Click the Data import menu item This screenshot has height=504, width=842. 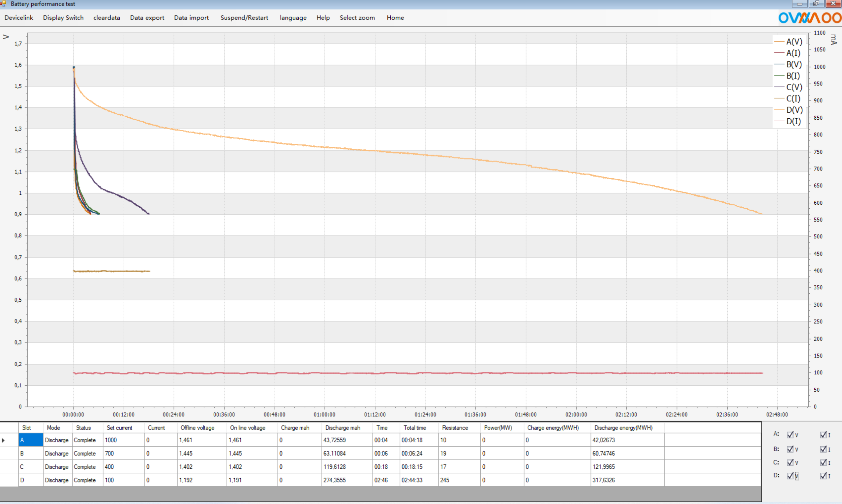191,18
